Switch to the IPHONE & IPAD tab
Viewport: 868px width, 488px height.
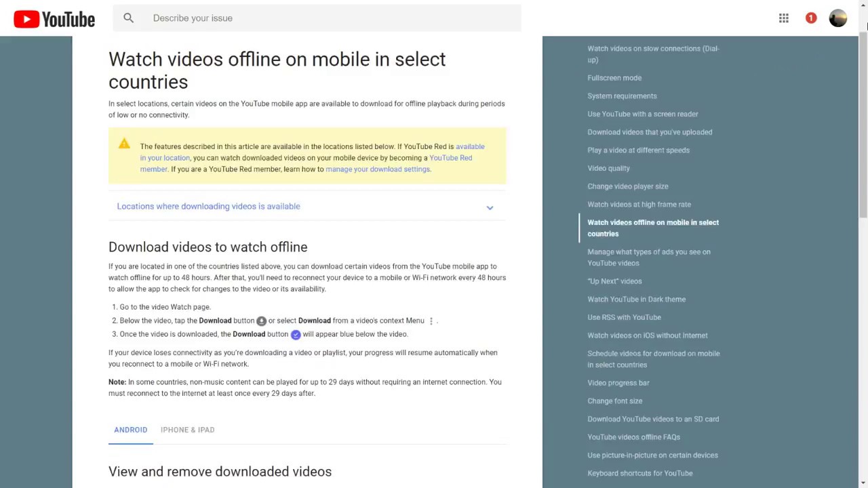click(x=187, y=430)
